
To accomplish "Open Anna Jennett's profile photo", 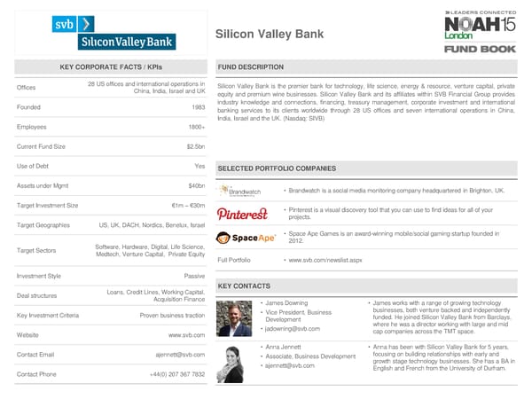I will [237, 360].
